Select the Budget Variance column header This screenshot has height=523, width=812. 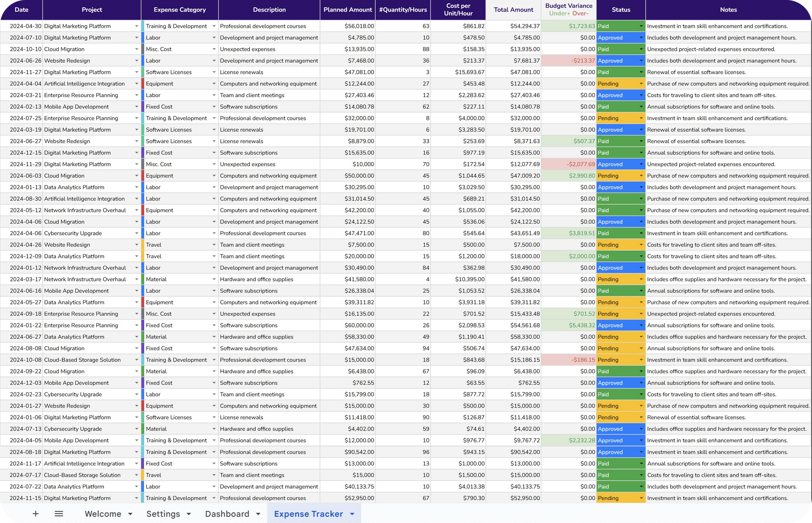(x=569, y=9)
